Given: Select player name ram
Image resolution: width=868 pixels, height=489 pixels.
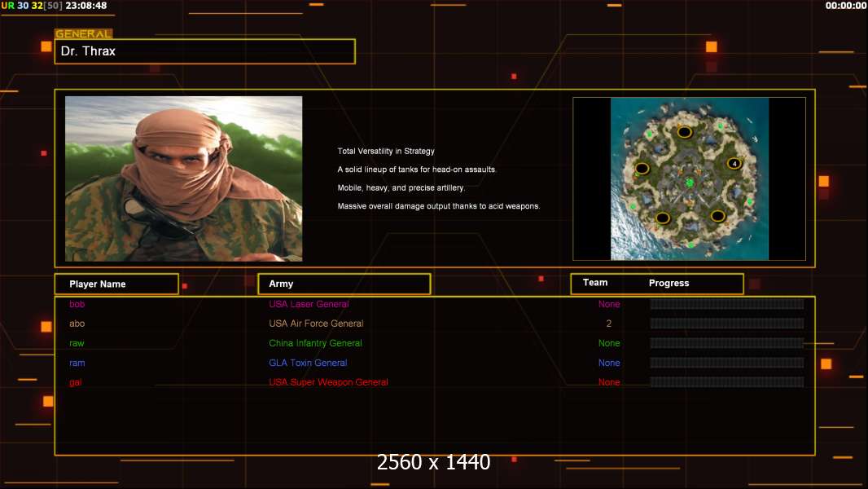Looking at the screenshot, I should tap(77, 363).
